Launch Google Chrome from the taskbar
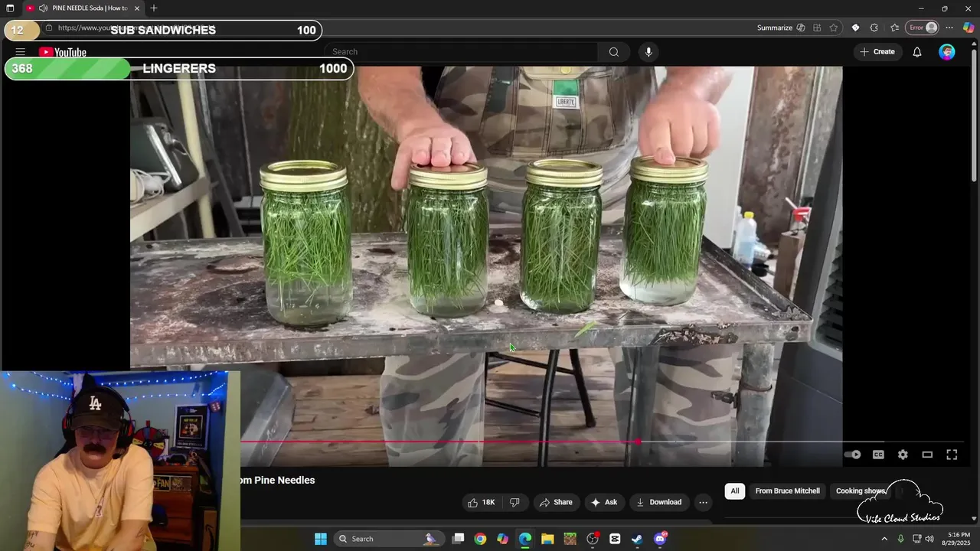This screenshot has height=551, width=980. point(480,539)
